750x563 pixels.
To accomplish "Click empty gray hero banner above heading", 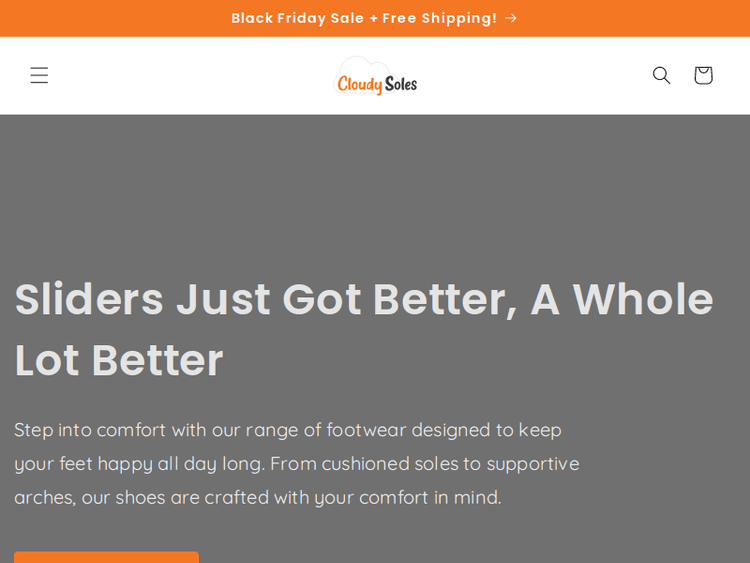I will pyautogui.click(x=375, y=190).
